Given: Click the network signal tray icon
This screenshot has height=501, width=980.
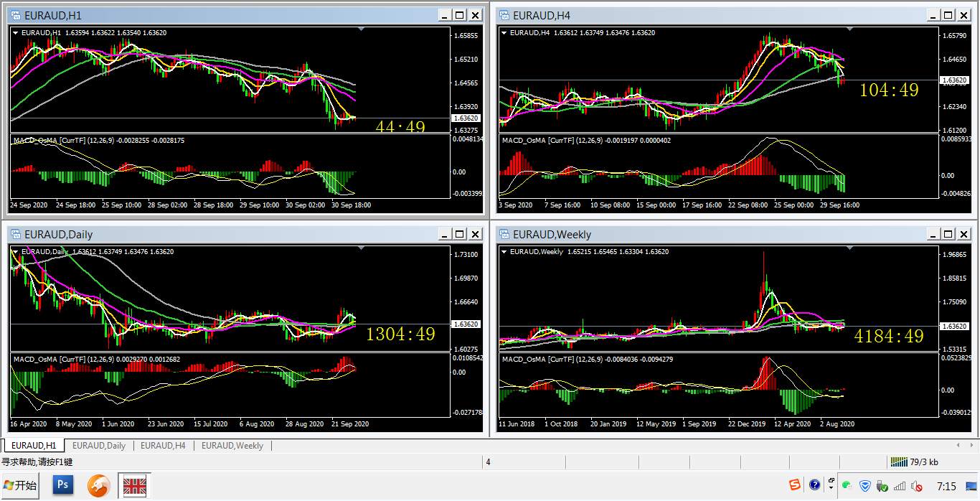Looking at the screenshot, I should click(x=899, y=486).
